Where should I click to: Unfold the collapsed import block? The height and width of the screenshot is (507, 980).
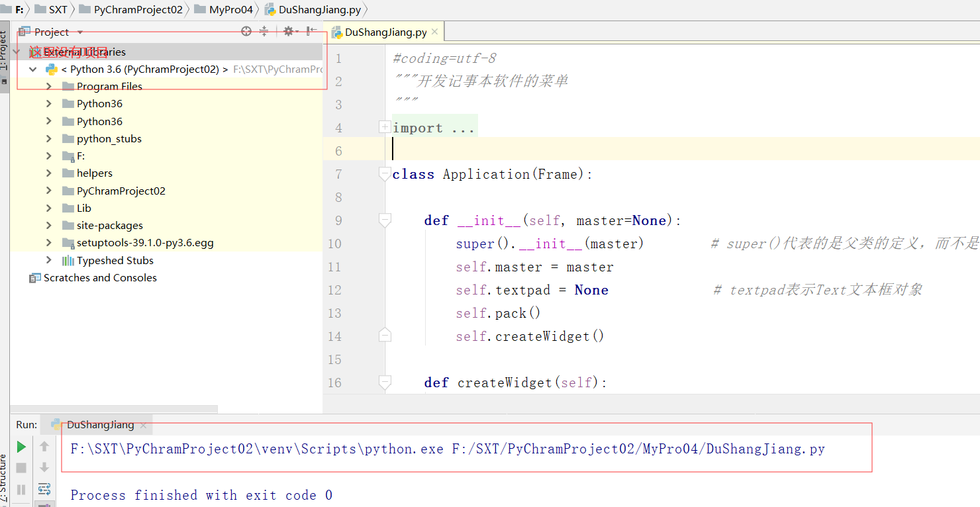coord(385,127)
